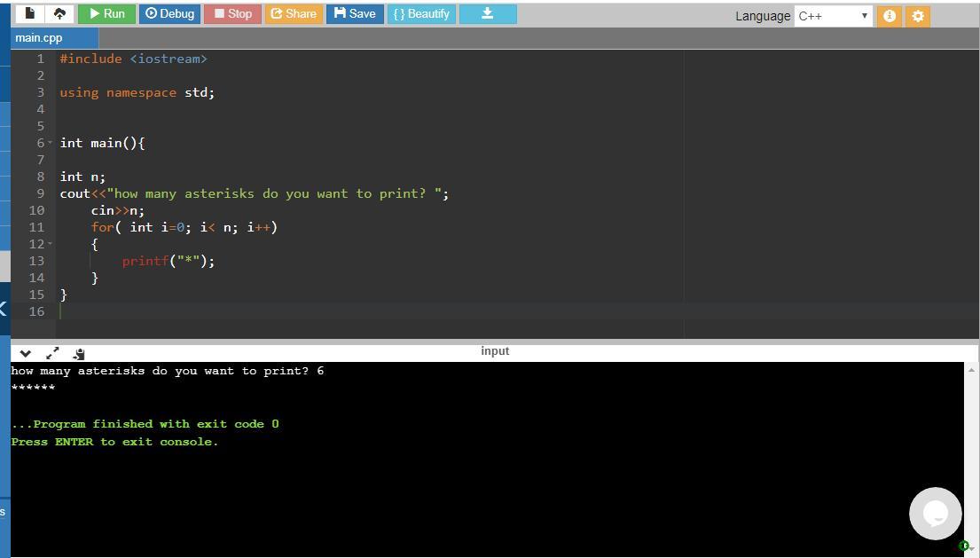The image size is (980, 558).
Task: Collapse the for-loop block fold arrow on line 12
Action: pyautogui.click(x=50, y=244)
